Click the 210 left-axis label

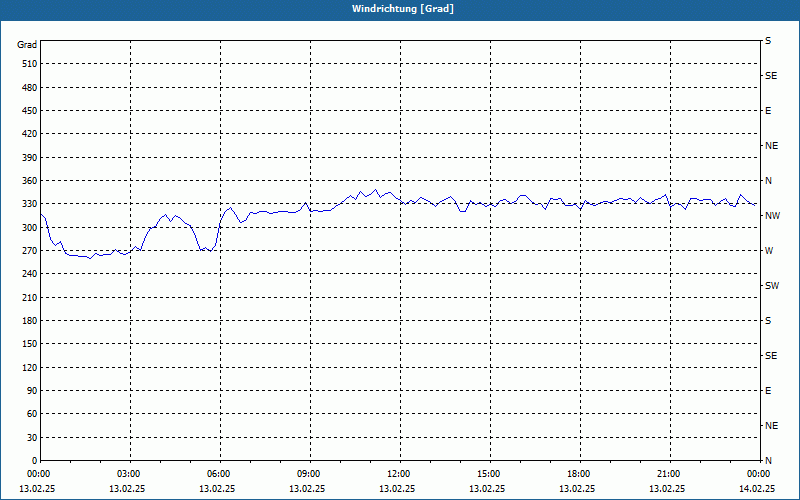click(x=30, y=297)
